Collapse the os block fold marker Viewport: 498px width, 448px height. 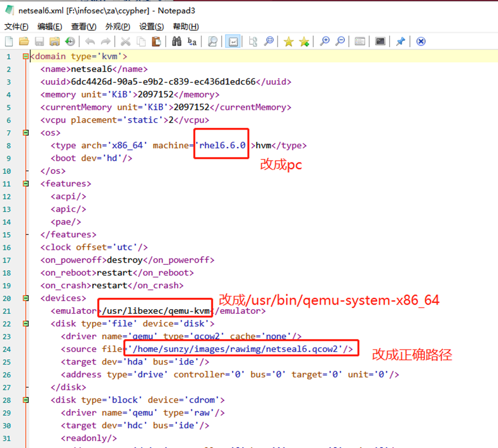point(26,133)
